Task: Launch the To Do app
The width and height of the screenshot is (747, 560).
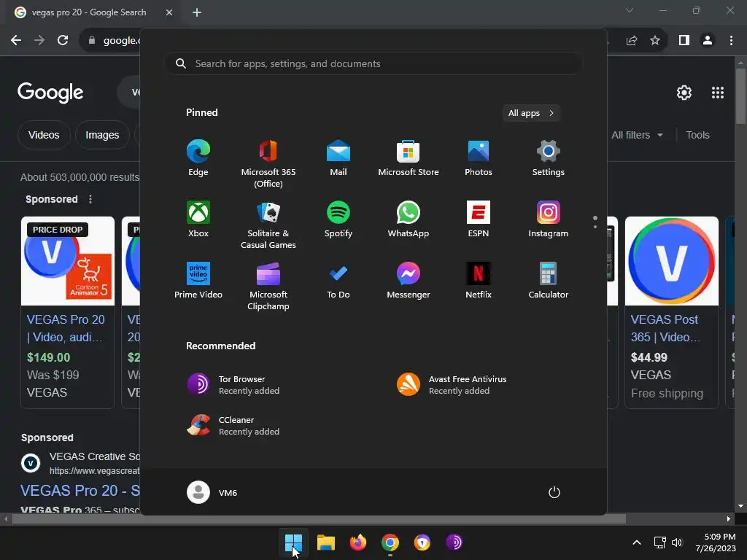Action: (x=338, y=280)
